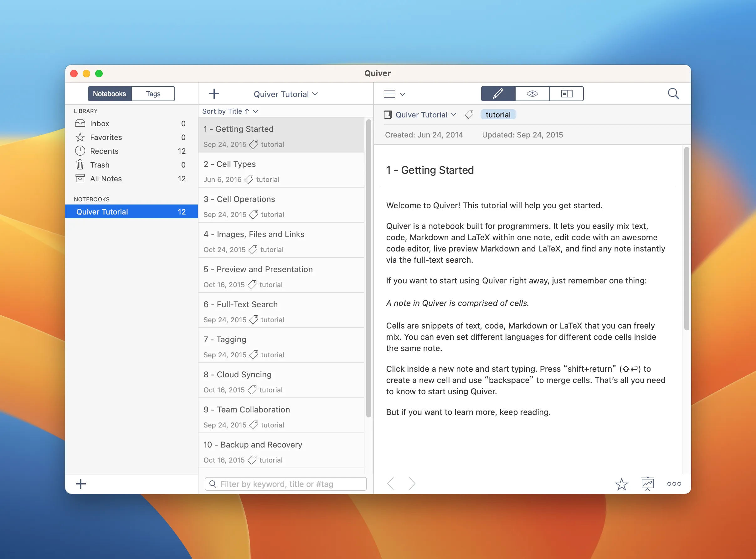This screenshot has height=559, width=756.
Task: Switch to preview mode eye button
Action: tap(532, 94)
